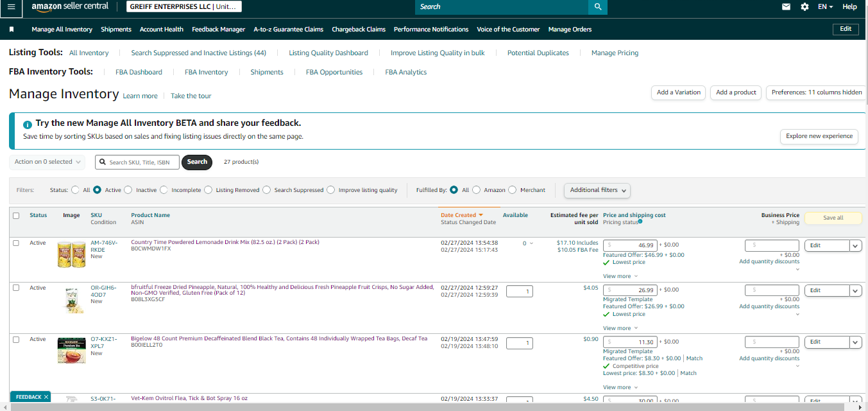868x411 pixels.
Task: Expand View more under Pineapple price
Action: 620,328
